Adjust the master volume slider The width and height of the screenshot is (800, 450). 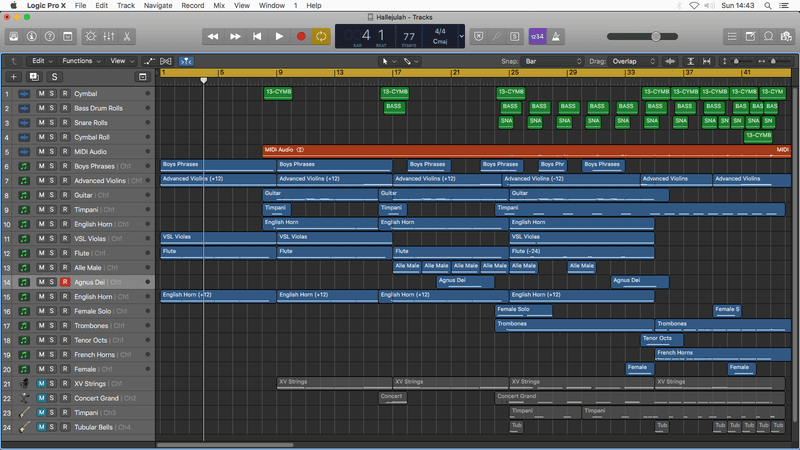(655, 36)
